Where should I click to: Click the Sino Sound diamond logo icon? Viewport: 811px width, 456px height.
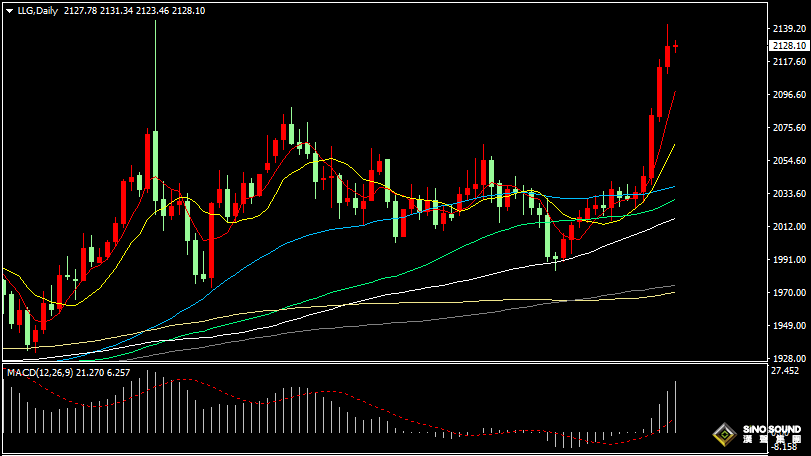[x=722, y=436]
